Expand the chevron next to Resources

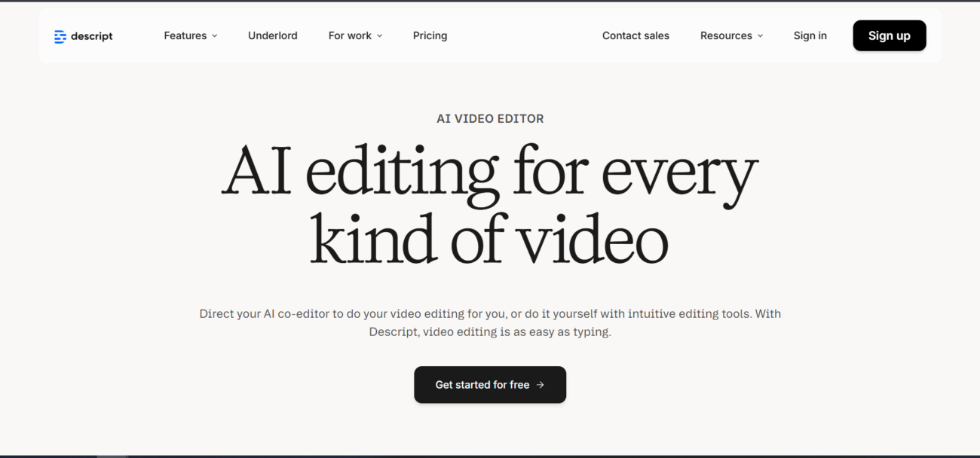tap(760, 36)
